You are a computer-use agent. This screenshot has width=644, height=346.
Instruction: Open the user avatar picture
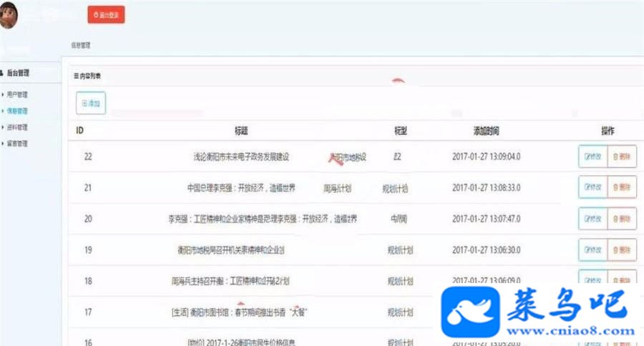point(8,15)
